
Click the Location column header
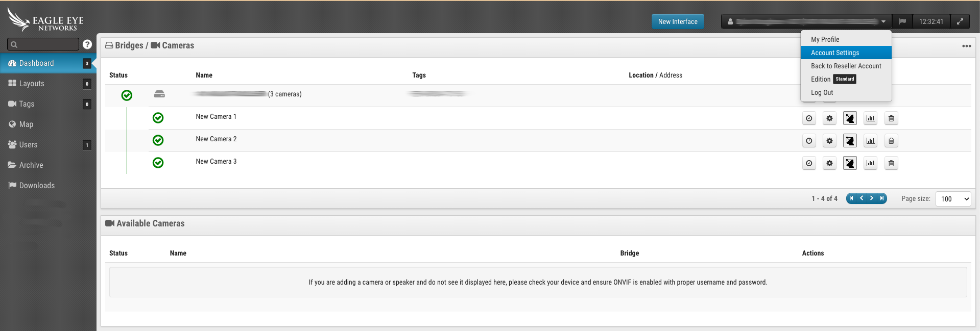641,75
